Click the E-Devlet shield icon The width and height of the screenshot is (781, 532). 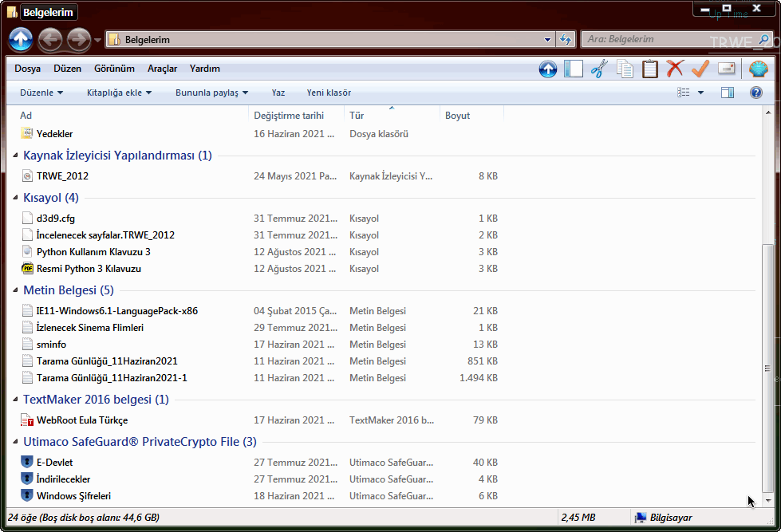(x=27, y=462)
